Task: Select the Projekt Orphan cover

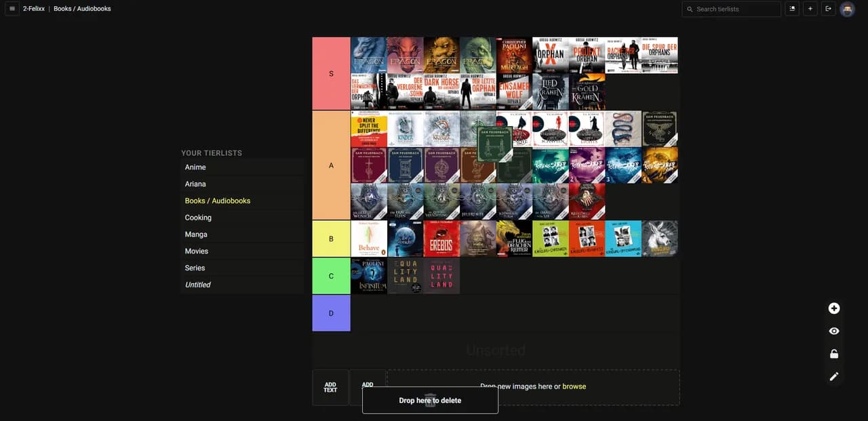Action: [587, 55]
